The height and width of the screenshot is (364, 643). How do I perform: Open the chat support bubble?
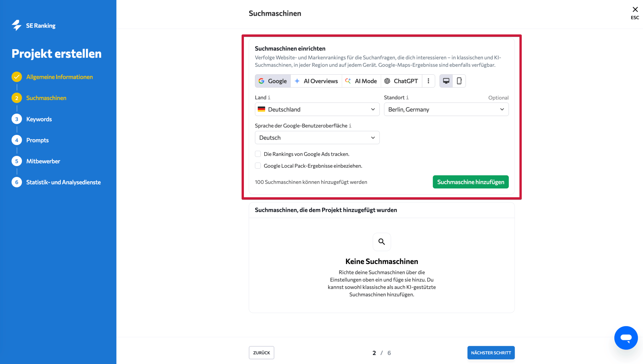626,338
